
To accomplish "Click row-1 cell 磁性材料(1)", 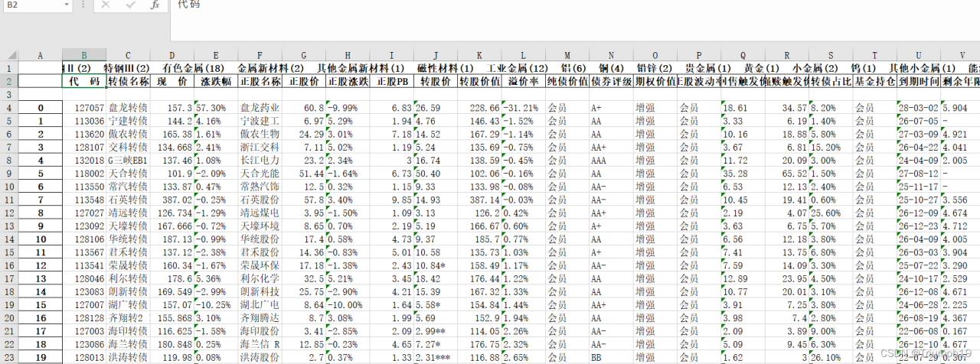I will click(x=446, y=68).
